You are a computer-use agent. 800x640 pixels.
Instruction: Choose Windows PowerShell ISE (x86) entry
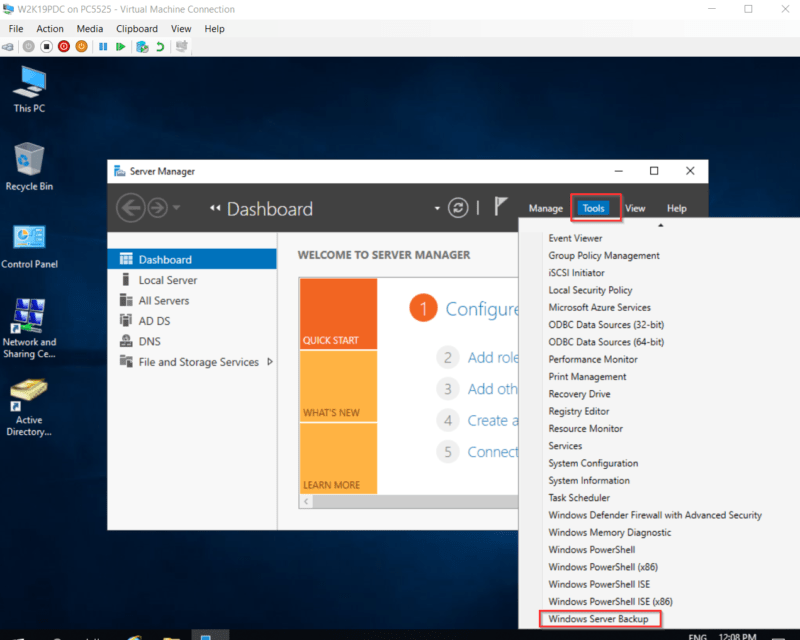click(610, 602)
